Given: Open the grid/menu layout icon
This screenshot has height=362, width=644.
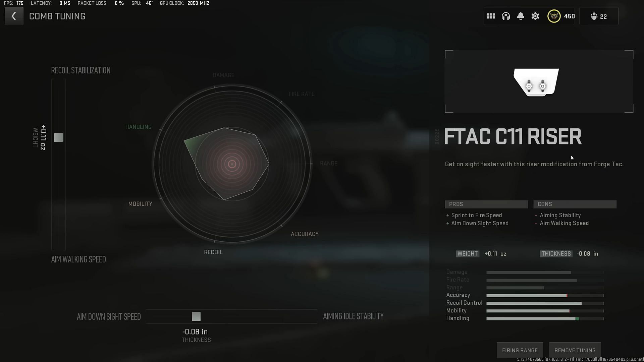Looking at the screenshot, I should point(491,16).
